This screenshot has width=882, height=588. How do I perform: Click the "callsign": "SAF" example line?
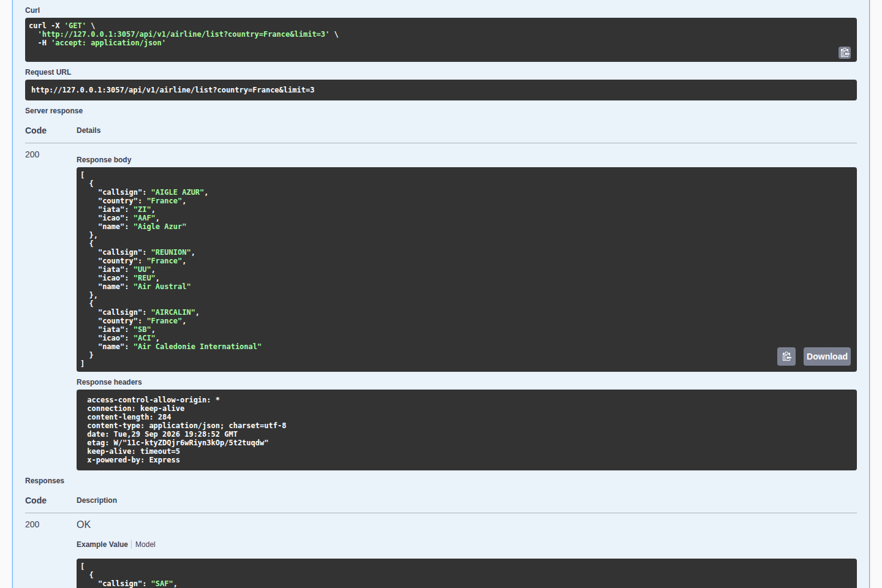click(138, 584)
